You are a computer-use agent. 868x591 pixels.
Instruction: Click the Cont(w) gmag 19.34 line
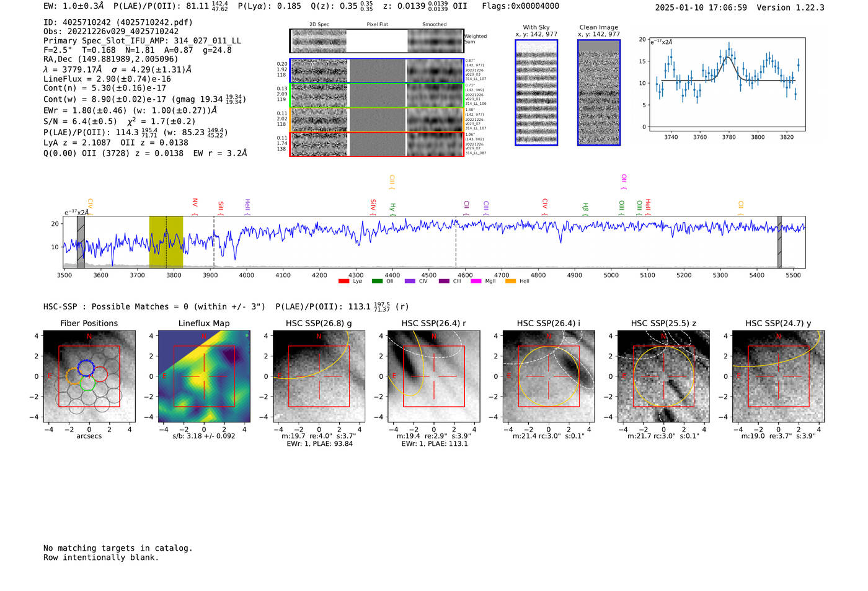(144, 99)
